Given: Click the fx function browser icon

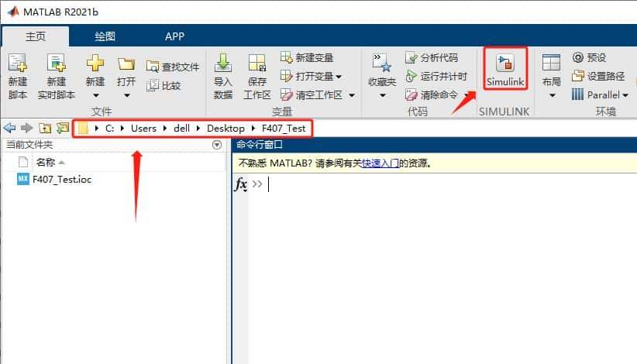Looking at the screenshot, I should pos(241,184).
